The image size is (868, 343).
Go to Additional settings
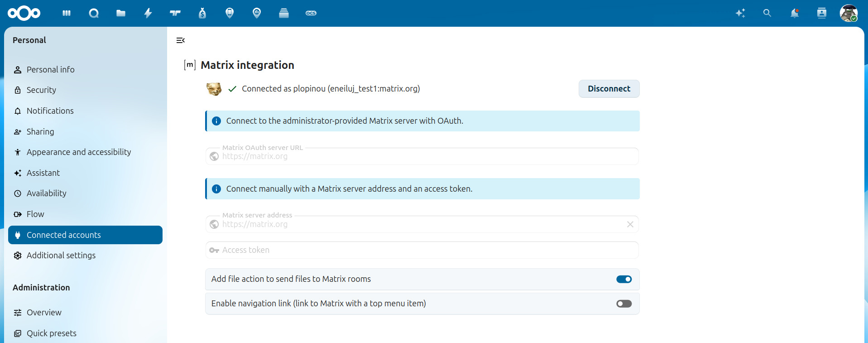tap(85, 255)
